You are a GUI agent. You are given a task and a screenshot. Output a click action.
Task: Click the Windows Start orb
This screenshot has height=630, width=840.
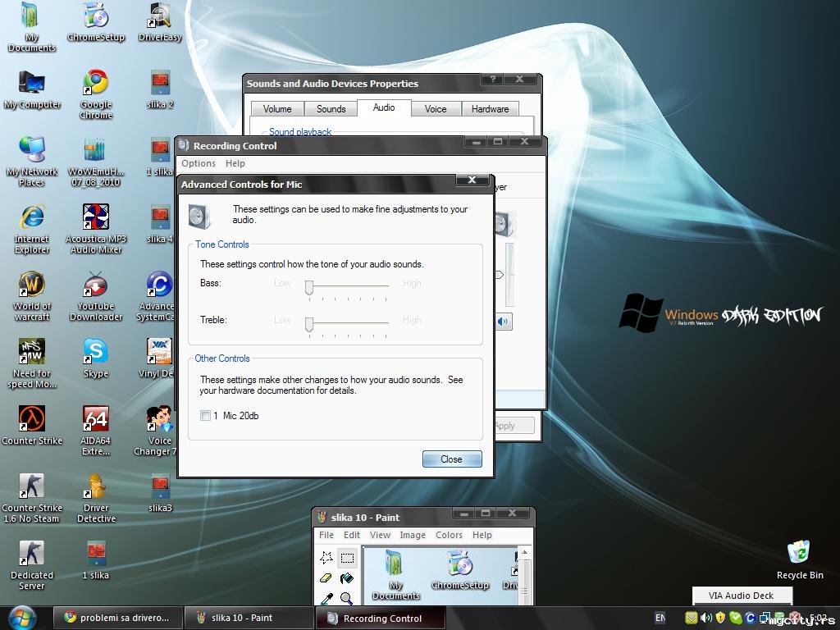click(x=21, y=618)
